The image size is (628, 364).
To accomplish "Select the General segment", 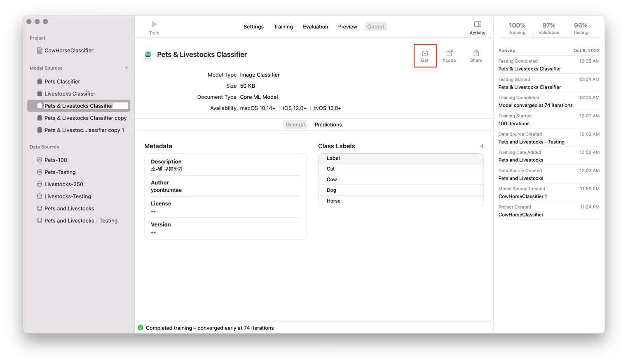I will 295,125.
